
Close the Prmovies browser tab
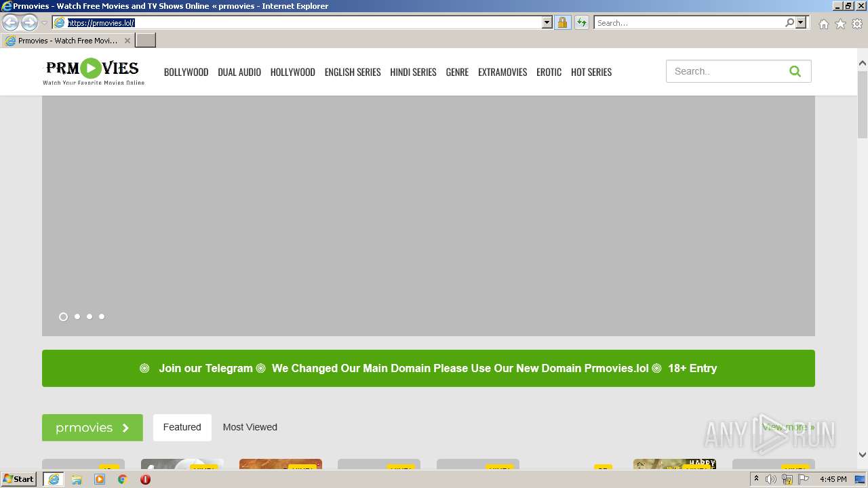[127, 41]
